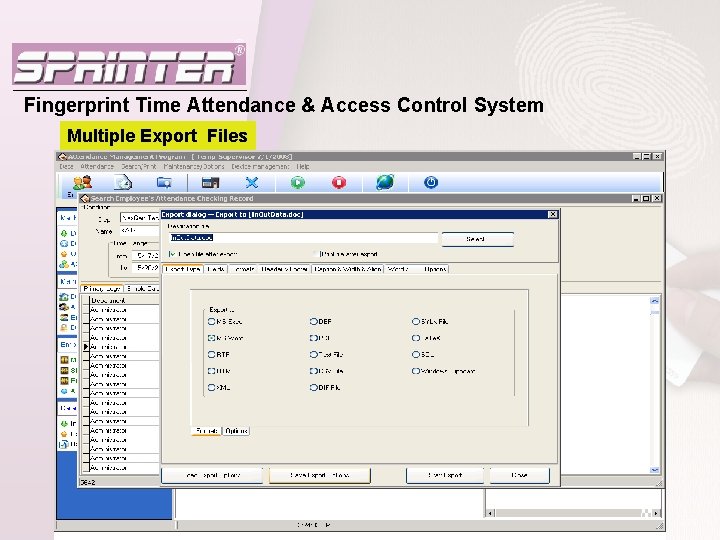The image size is (720, 540).
Task: Open the Data menu
Action: 66,167
